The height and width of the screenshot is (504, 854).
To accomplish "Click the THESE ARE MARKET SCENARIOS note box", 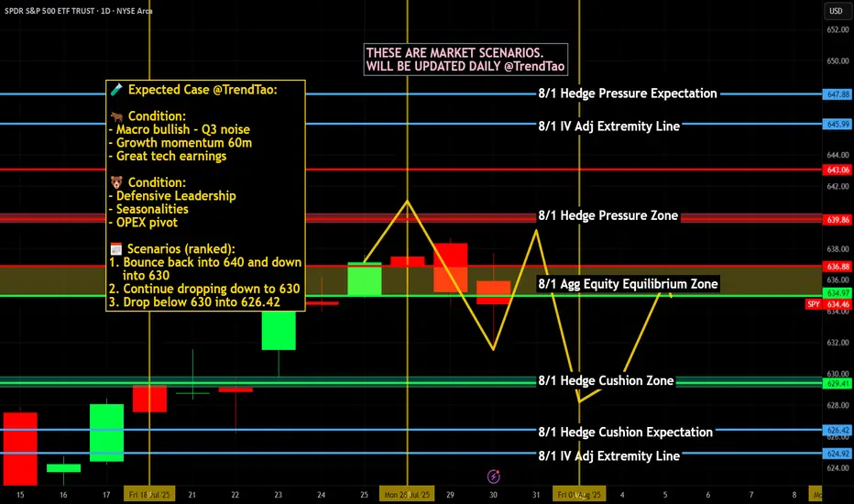I will point(465,60).
